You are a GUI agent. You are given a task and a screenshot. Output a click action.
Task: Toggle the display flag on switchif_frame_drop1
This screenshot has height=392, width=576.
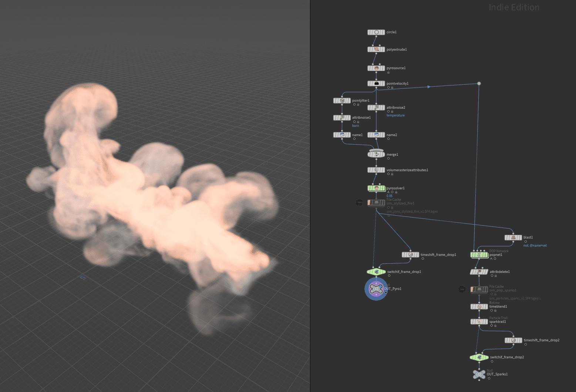click(389, 276)
